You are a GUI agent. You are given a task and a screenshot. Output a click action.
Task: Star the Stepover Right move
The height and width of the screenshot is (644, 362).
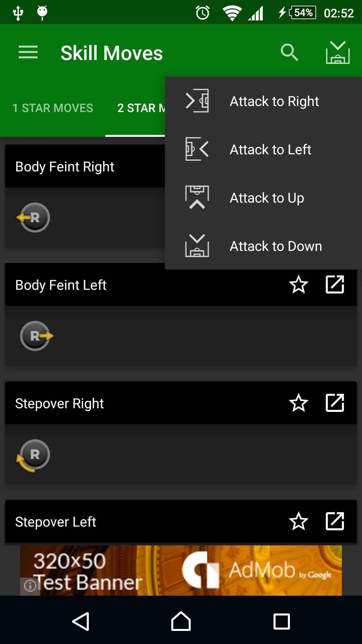point(298,403)
